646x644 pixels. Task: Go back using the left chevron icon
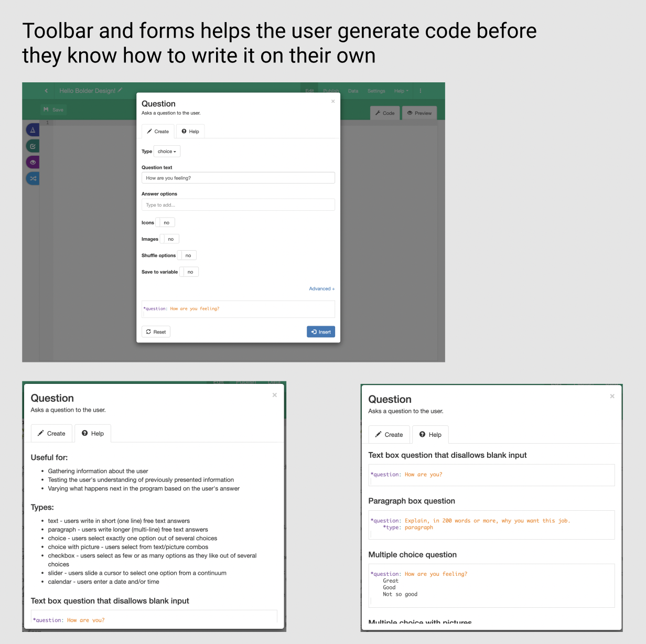46,91
